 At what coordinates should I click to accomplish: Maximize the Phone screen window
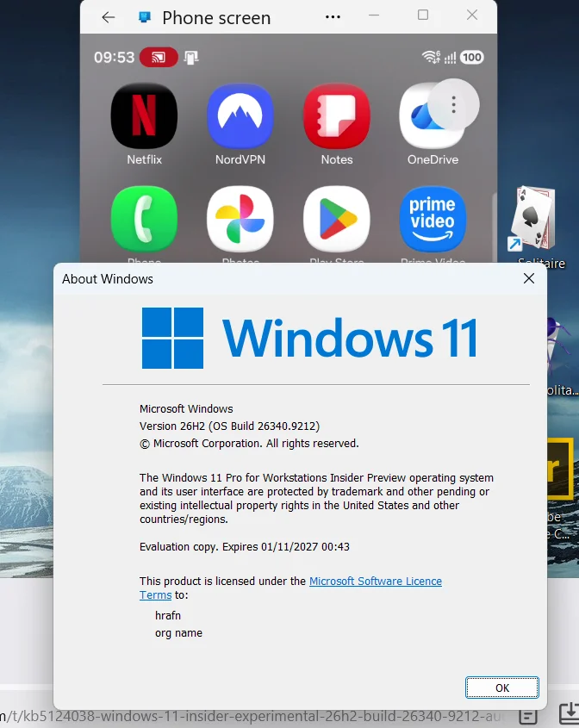click(x=423, y=15)
